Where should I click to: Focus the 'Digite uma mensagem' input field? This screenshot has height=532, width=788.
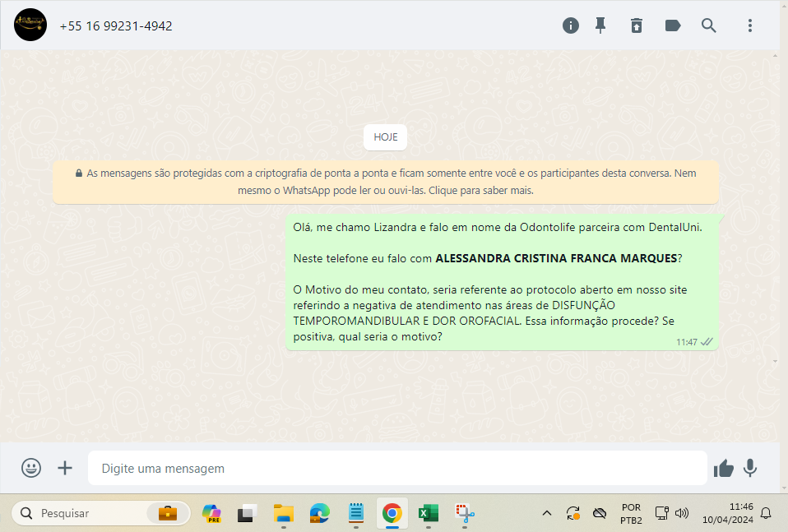click(x=397, y=468)
